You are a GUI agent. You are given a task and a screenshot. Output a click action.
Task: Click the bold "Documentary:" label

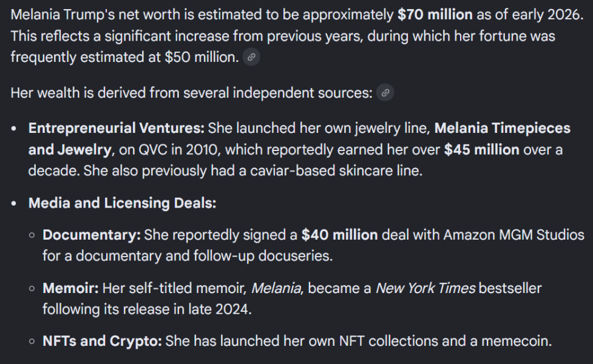(91, 235)
